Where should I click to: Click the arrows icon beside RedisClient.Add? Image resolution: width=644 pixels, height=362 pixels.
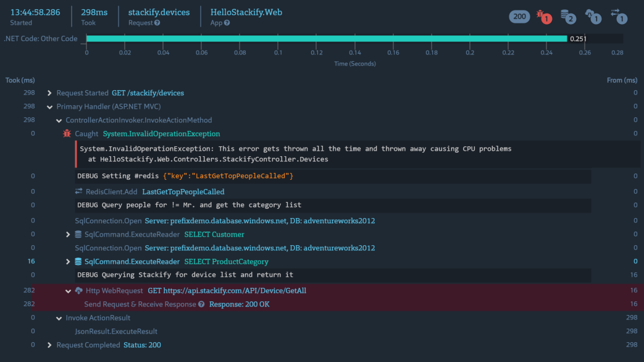(x=78, y=192)
